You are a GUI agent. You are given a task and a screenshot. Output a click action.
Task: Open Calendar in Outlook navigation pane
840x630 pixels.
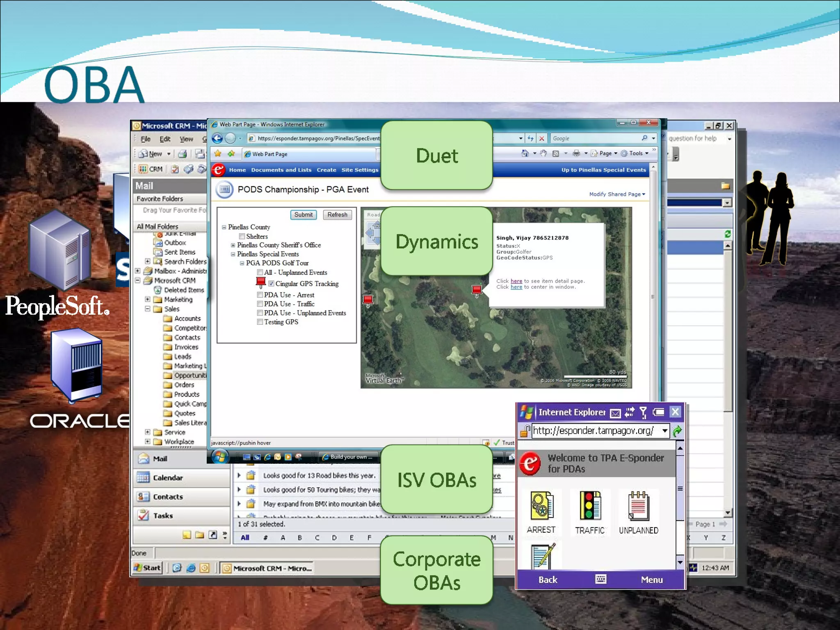point(168,478)
